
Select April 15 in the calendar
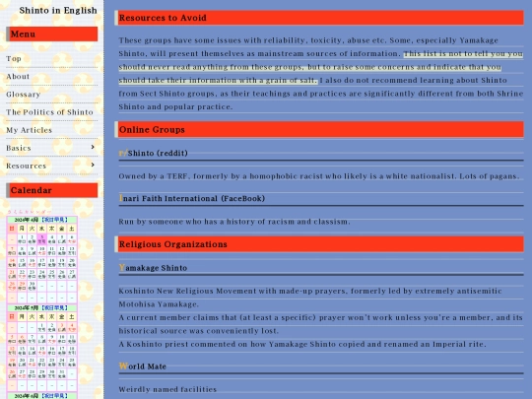pos(22,263)
